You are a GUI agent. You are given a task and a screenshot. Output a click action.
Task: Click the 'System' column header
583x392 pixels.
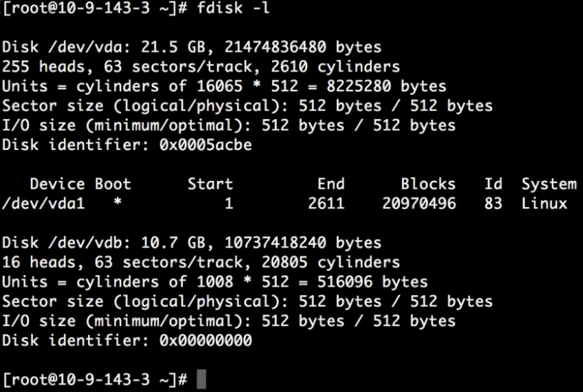(x=549, y=184)
